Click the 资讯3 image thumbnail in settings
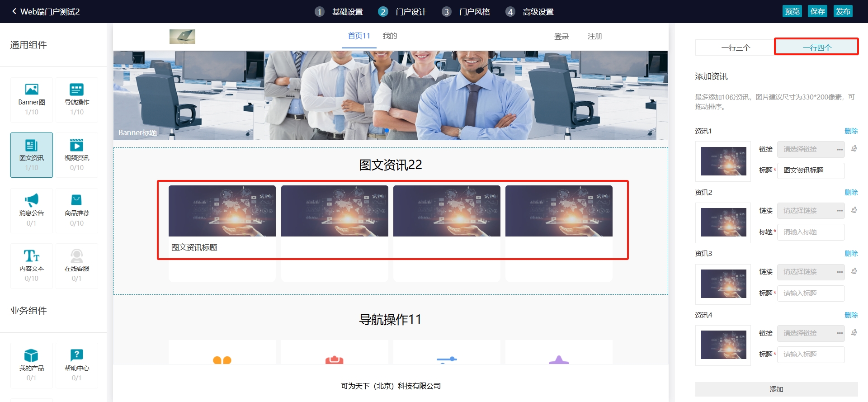This screenshot has height=402, width=868. click(723, 284)
